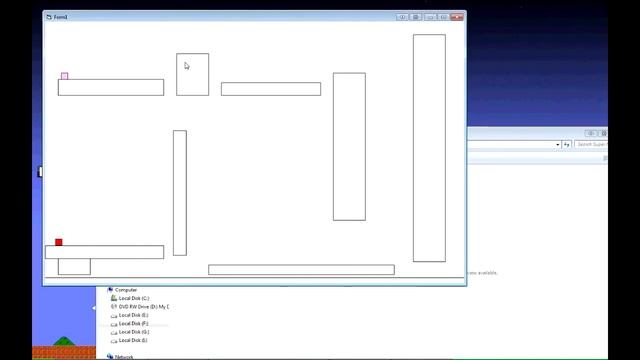Maximize the Form1 window
Image resolution: width=640 pixels, height=360 pixels.
444,17
